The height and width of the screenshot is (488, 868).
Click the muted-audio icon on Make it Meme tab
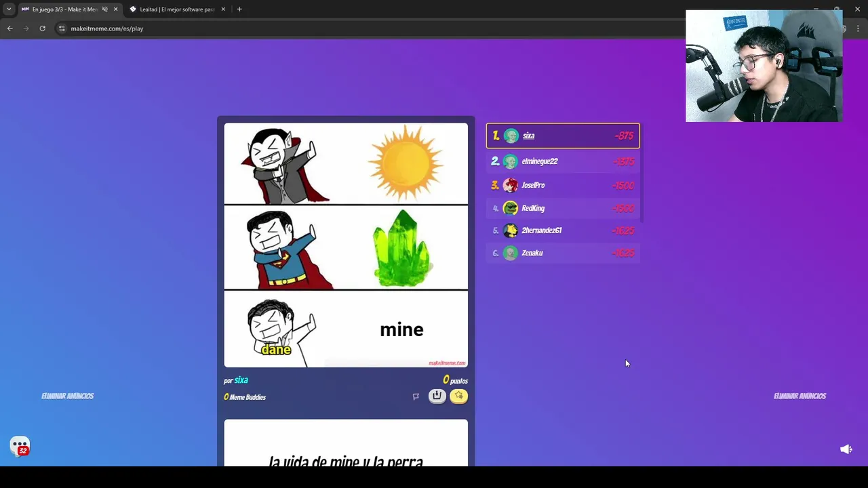click(x=104, y=9)
